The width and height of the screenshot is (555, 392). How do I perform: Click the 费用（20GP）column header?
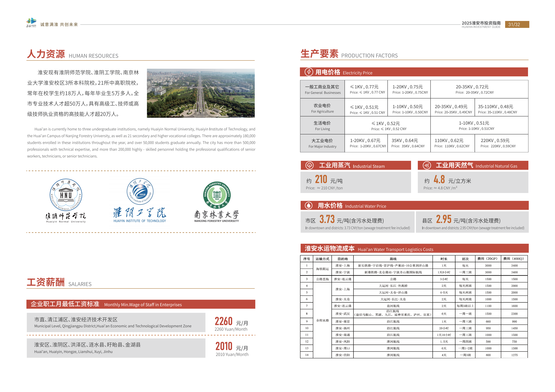coord(488,259)
